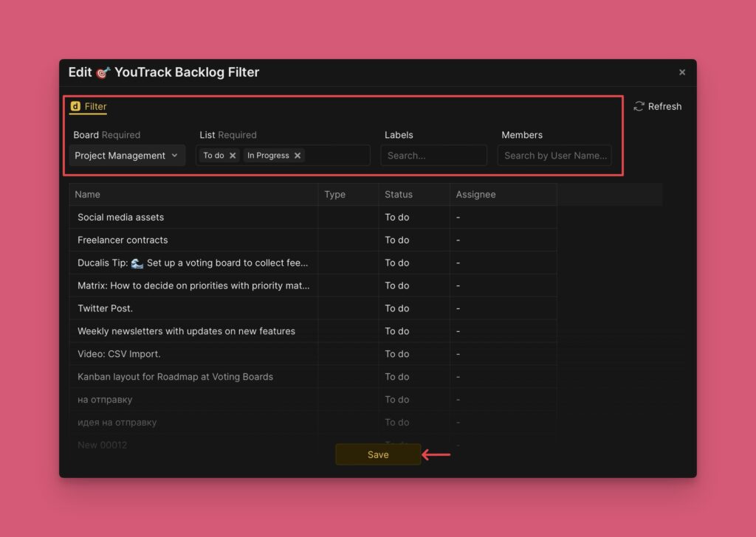
Task: Click the target emoji in dialog title
Action: [103, 72]
